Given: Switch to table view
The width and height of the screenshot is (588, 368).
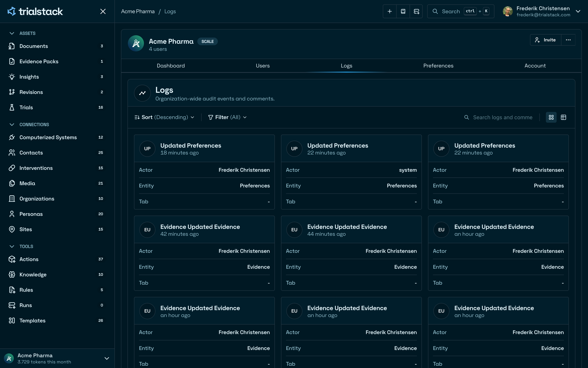Looking at the screenshot, I should coord(563,117).
